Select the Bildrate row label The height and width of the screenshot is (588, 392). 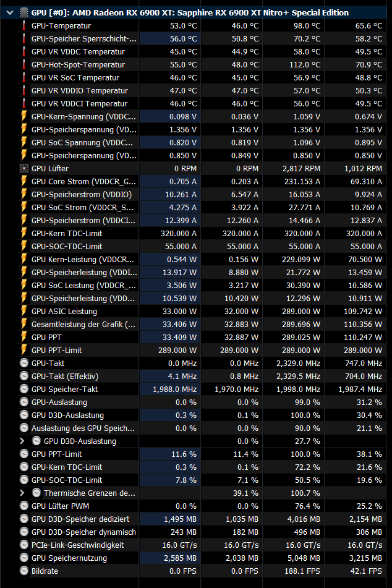[x=45, y=571]
